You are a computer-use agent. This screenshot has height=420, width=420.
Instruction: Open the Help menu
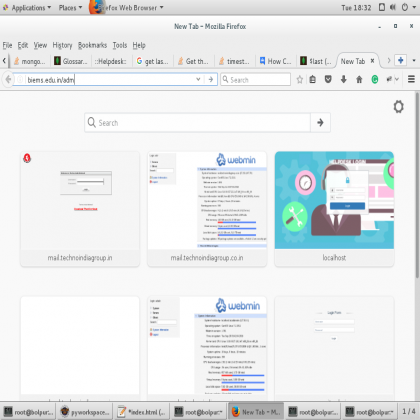point(139,45)
